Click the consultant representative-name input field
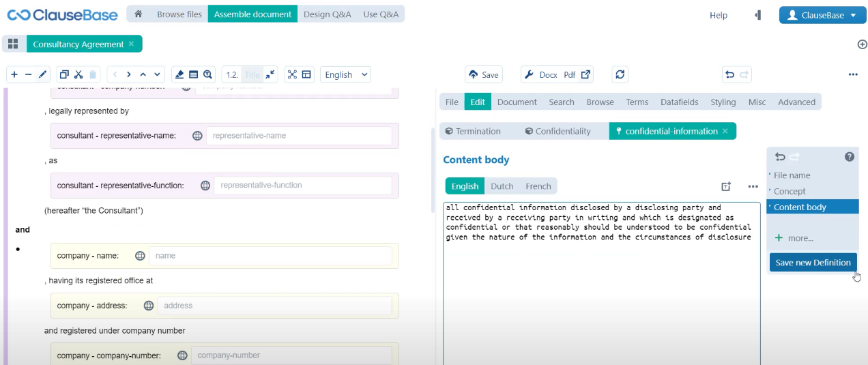The image size is (868, 365). [299, 136]
